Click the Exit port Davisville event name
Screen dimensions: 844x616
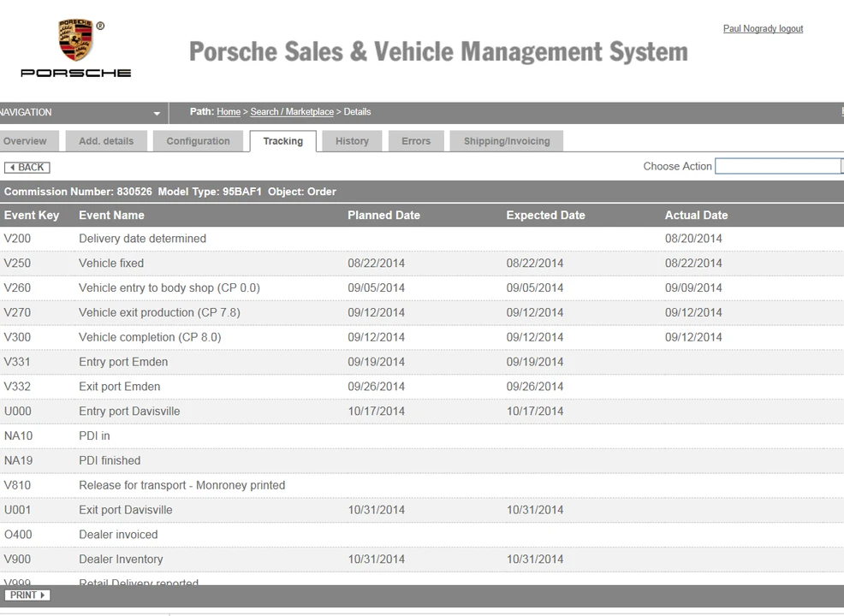126,510
